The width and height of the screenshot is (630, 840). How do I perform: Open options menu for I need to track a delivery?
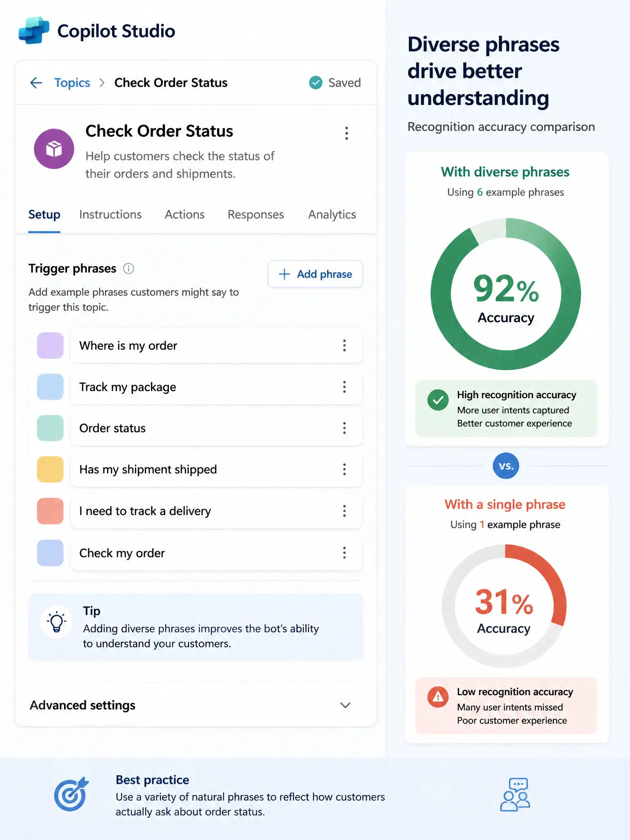pos(344,511)
